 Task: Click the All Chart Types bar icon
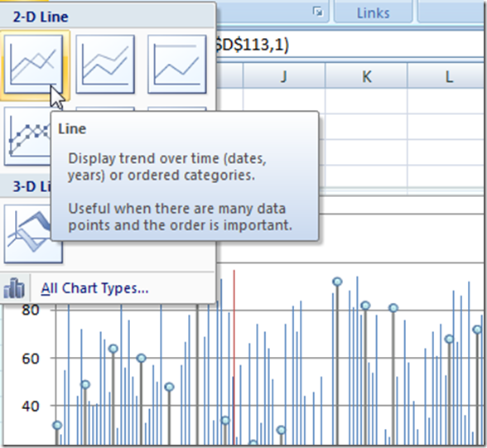[14, 288]
